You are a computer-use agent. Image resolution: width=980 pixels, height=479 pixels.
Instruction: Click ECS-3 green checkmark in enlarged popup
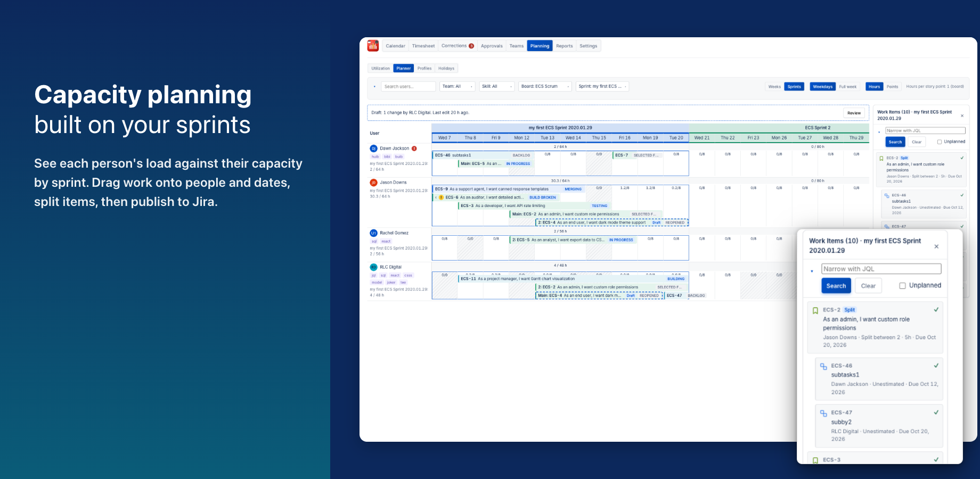(936, 459)
